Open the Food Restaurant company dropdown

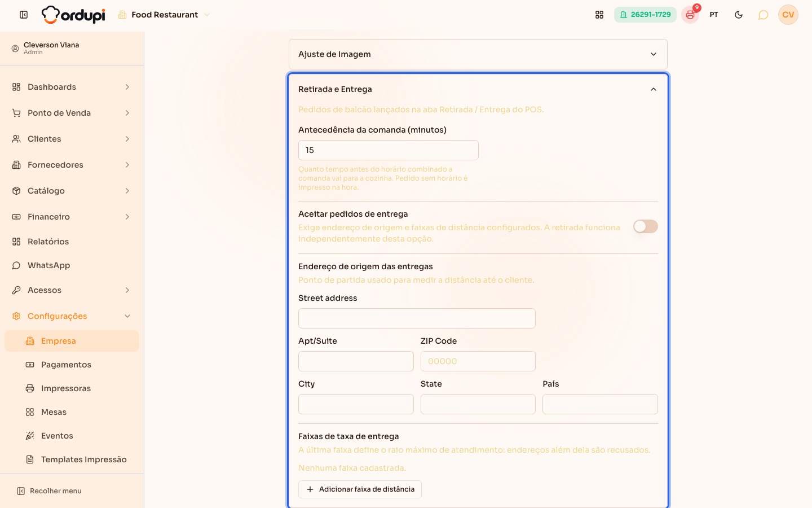[x=164, y=15]
